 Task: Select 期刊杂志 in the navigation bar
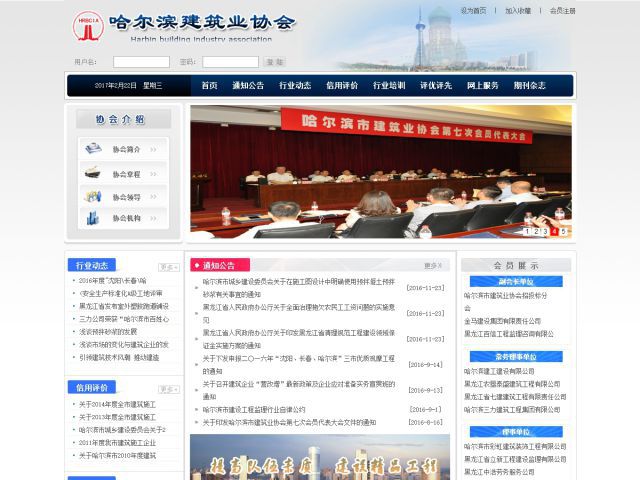click(x=530, y=86)
